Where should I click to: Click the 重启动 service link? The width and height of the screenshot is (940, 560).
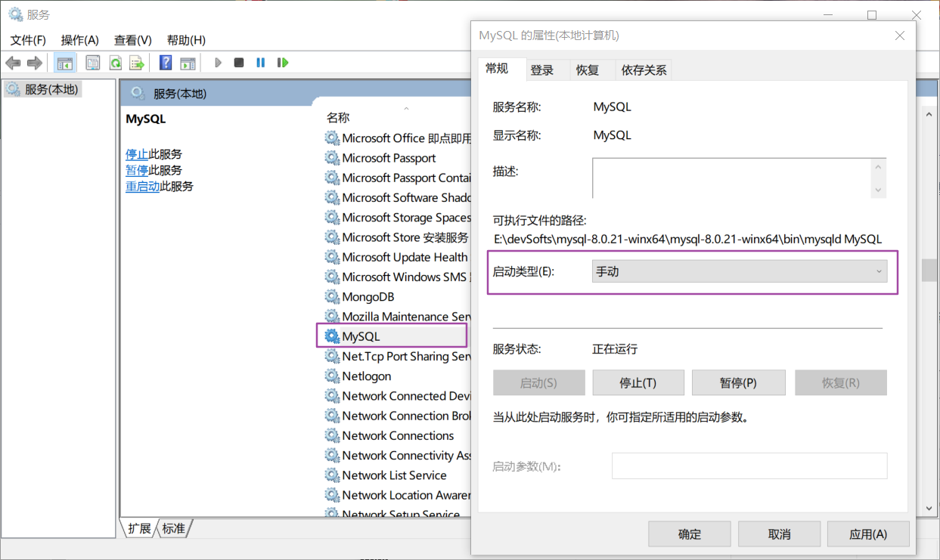click(142, 186)
